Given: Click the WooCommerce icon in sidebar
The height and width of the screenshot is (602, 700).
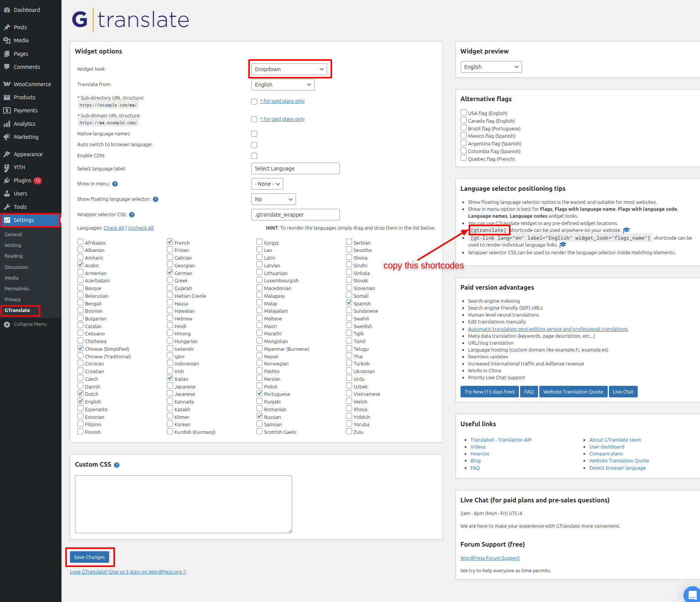Looking at the screenshot, I should [x=7, y=84].
